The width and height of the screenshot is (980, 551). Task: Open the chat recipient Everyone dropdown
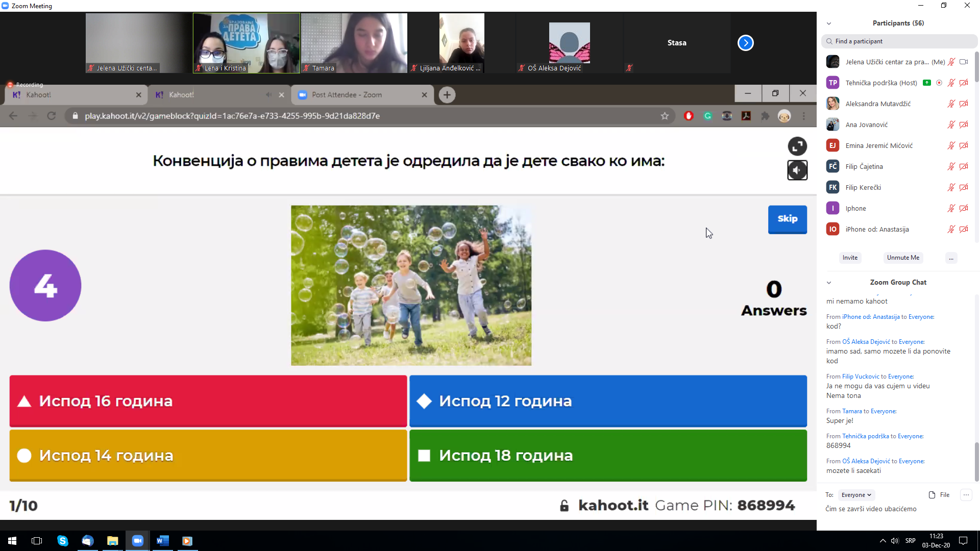856,495
